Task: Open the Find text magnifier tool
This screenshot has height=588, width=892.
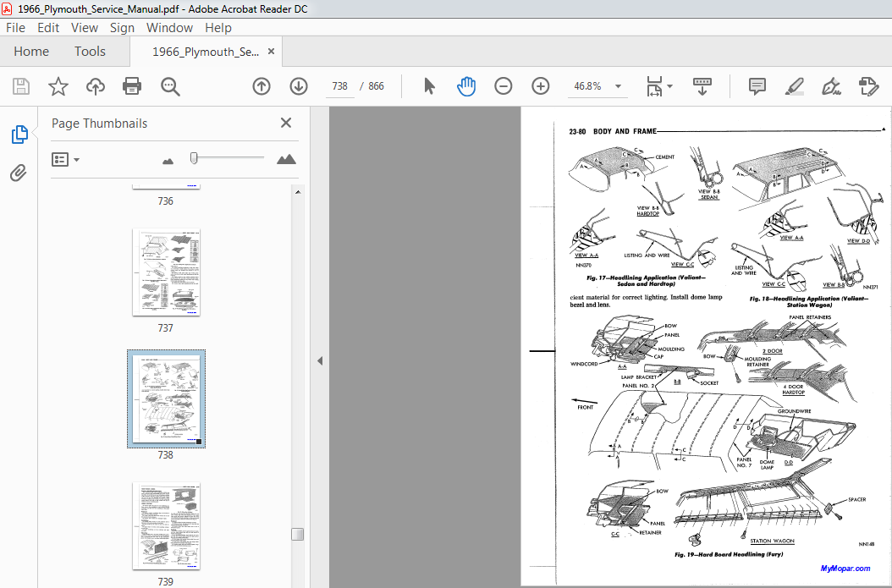Action: coord(170,86)
